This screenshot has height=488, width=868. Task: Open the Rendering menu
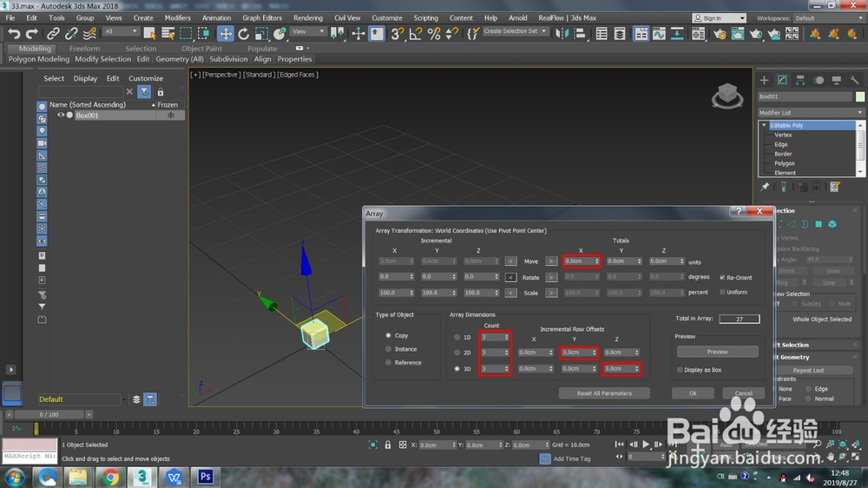click(x=308, y=17)
